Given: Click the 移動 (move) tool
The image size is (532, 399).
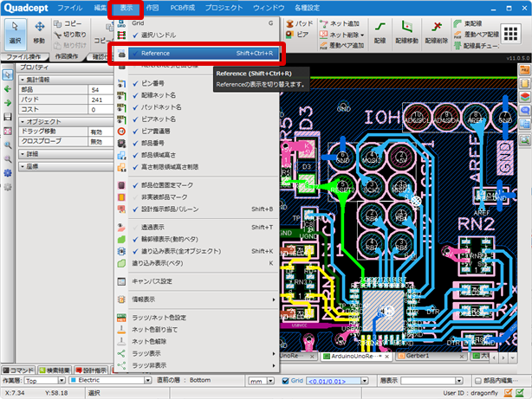Looking at the screenshot, I should pyautogui.click(x=40, y=33).
